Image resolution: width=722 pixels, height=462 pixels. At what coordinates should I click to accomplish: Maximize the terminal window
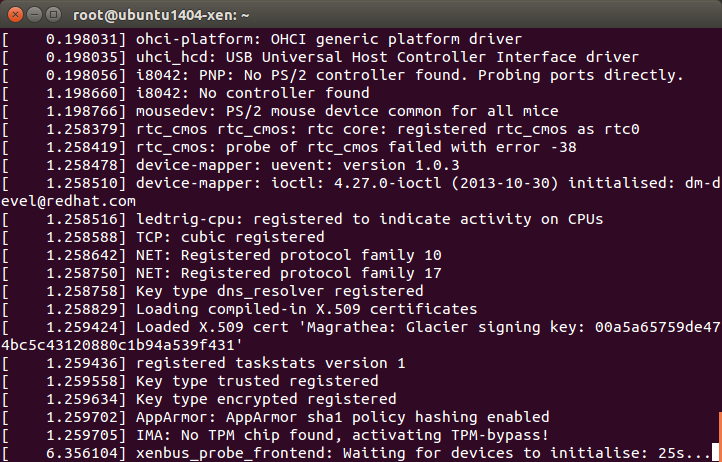(54, 15)
